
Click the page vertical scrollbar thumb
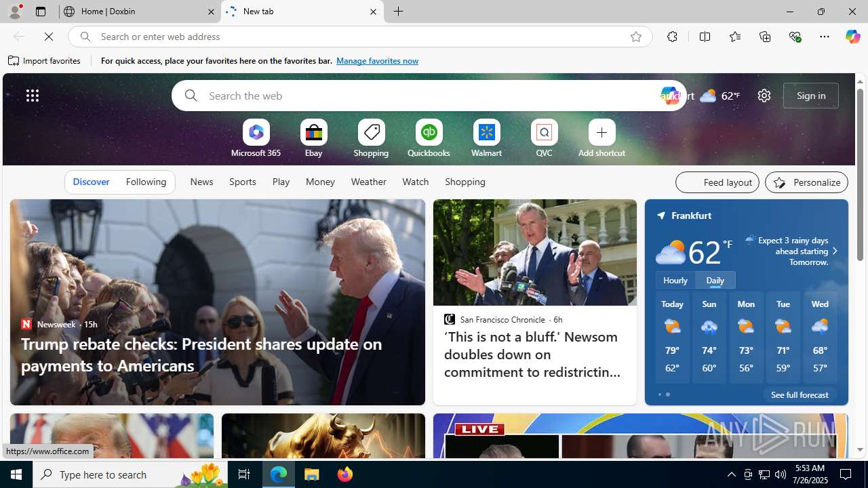click(860, 175)
